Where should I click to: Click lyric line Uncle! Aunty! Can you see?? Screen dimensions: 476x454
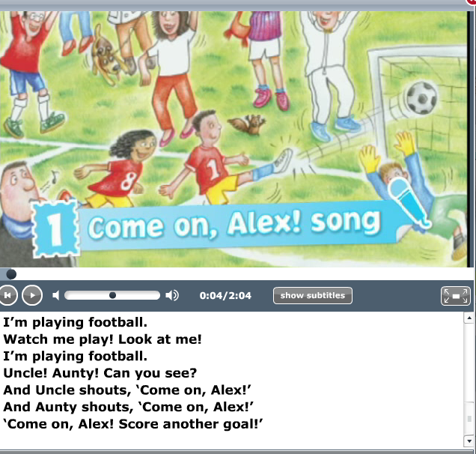coord(100,373)
